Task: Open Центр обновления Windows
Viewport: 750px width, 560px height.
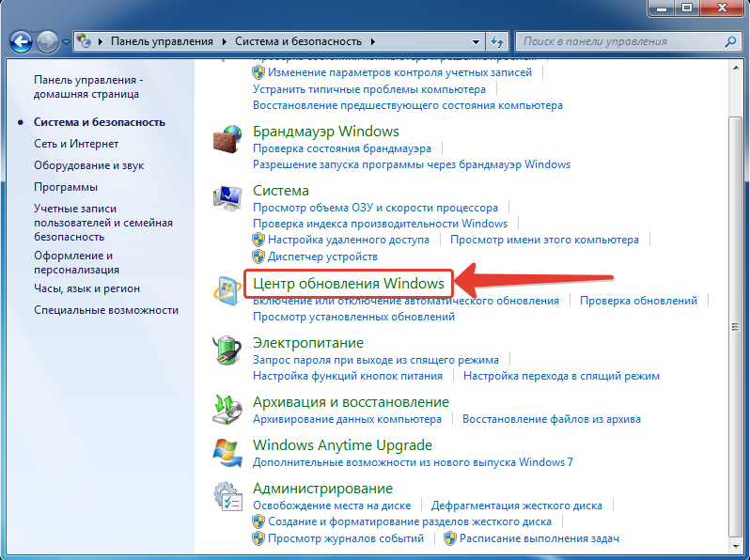Action: pyautogui.click(x=349, y=283)
